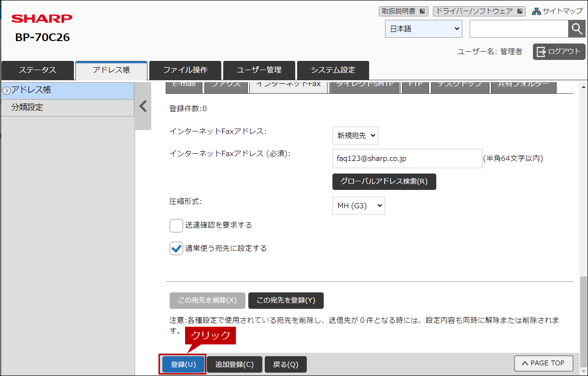Click the Internet Fax address input field

[407, 159]
